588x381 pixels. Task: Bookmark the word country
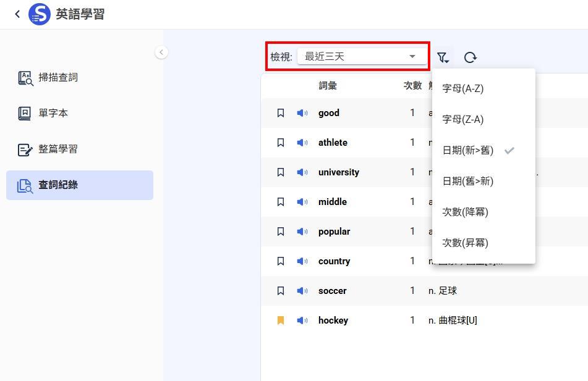(x=281, y=261)
